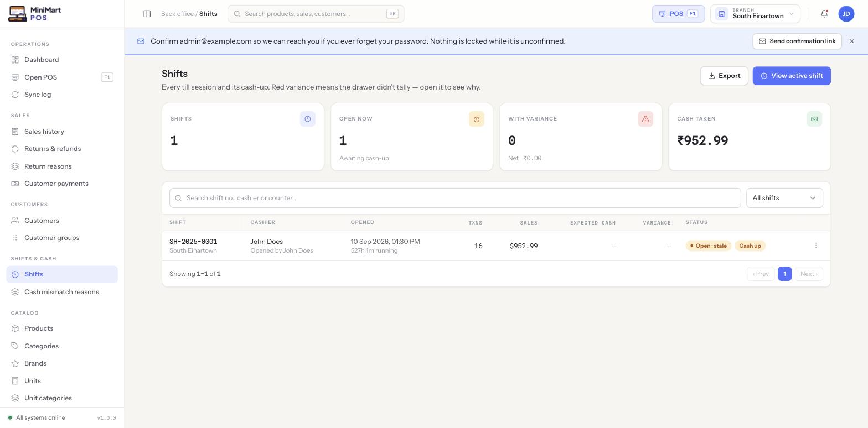Open the All shifts filter dropdown
868x428 pixels.
tap(784, 198)
